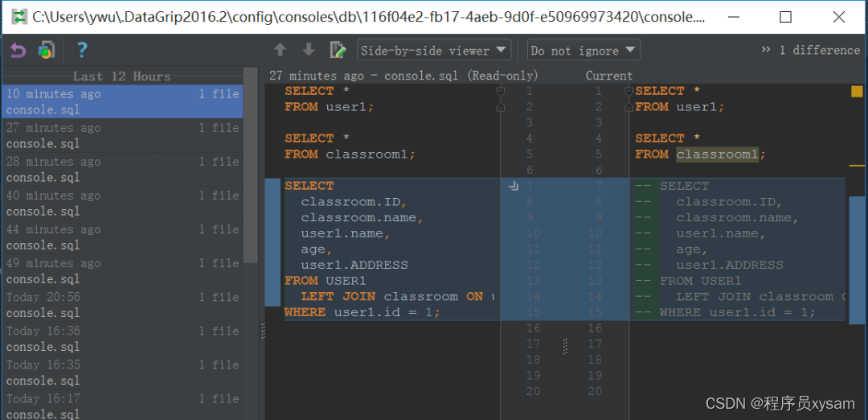Click the Jump to Source pencil icon
The width and height of the screenshot is (868, 420).
tap(338, 51)
